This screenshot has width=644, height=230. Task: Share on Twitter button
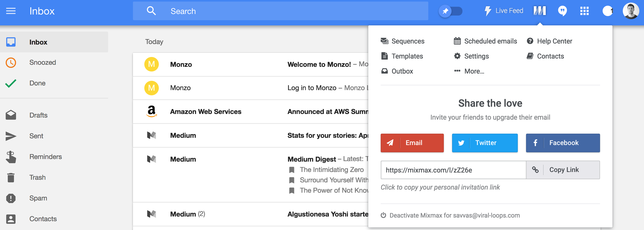[x=485, y=143]
